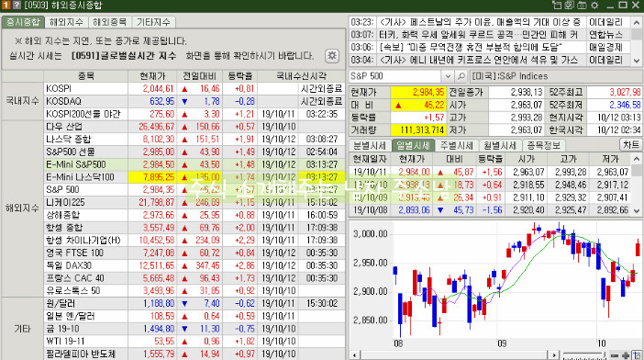This screenshot has height=360, width=644.
Task: Select the E-Mini S&P500 row
Action: [x=194, y=164]
